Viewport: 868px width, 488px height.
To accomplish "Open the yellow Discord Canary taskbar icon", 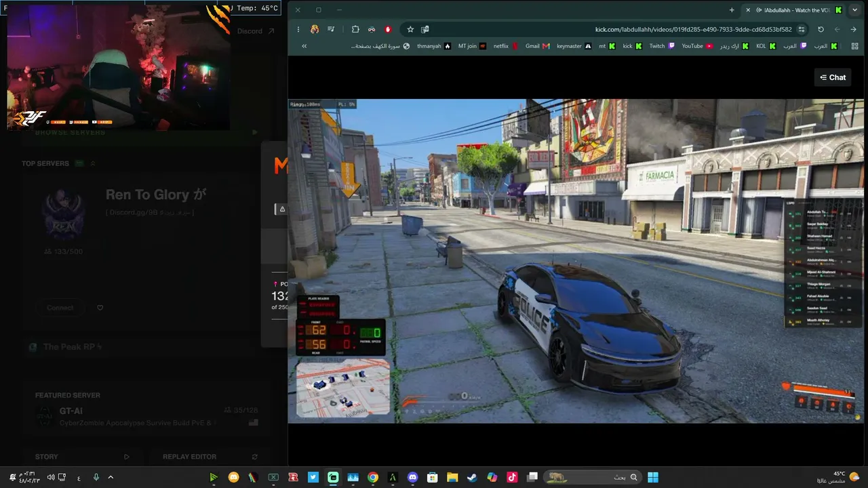I will [x=234, y=477].
